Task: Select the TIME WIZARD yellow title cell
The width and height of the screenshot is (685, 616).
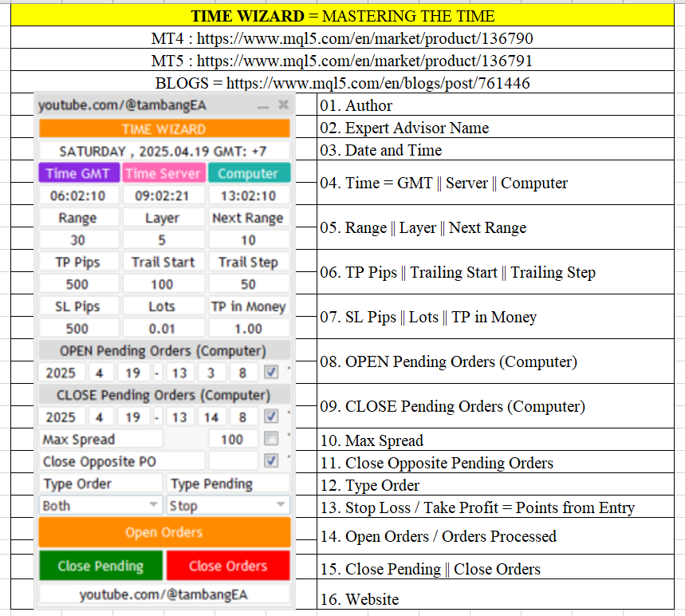Action: [343, 16]
